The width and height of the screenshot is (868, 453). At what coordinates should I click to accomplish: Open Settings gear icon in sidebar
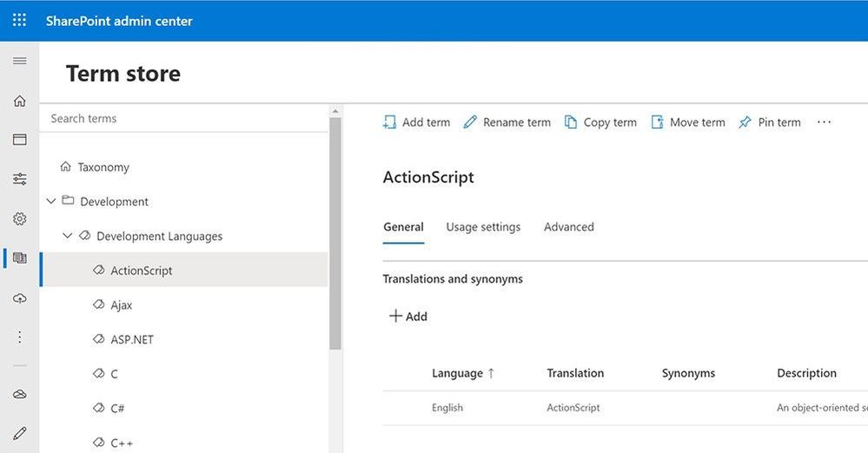[x=19, y=219]
